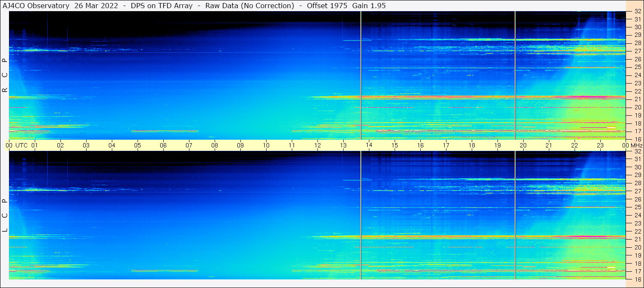Pick 27 MHz label on LCP panel scale
Viewport: 644px width, 288px height.
637,191
